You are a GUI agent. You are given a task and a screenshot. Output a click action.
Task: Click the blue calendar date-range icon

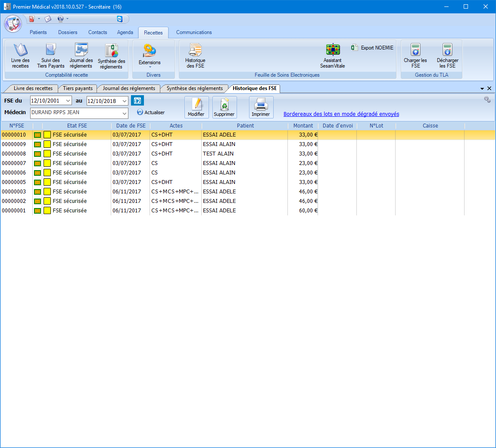137,100
